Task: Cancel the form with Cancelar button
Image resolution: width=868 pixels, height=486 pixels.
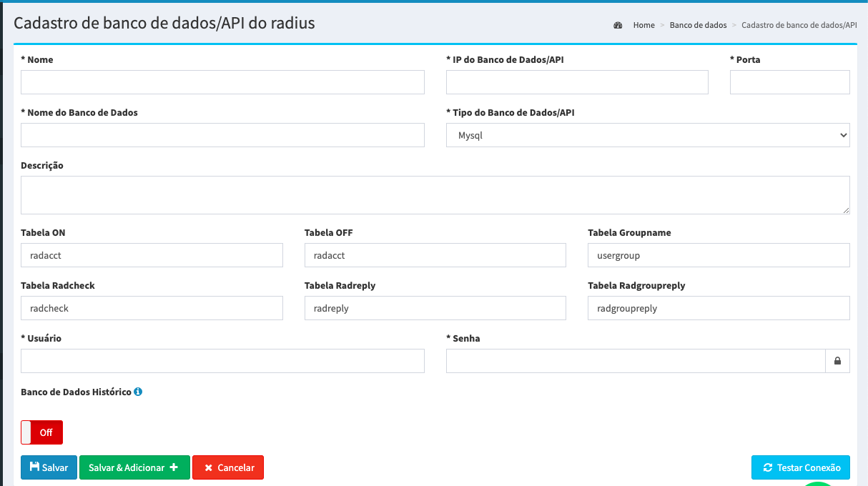Action: (228, 467)
